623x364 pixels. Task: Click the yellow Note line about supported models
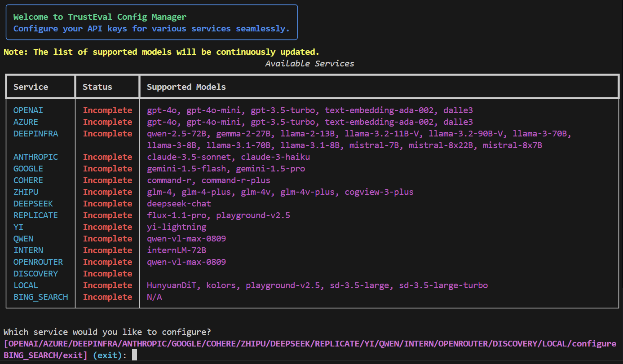coord(162,52)
